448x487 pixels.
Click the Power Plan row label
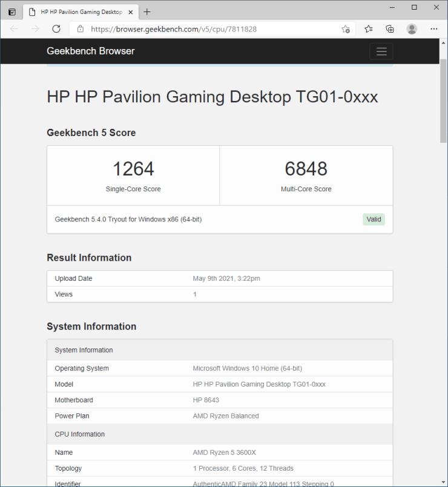point(72,416)
